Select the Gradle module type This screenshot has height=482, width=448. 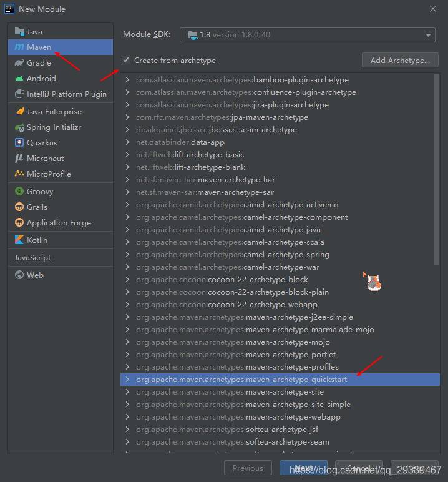pyautogui.click(x=61, y=62)
